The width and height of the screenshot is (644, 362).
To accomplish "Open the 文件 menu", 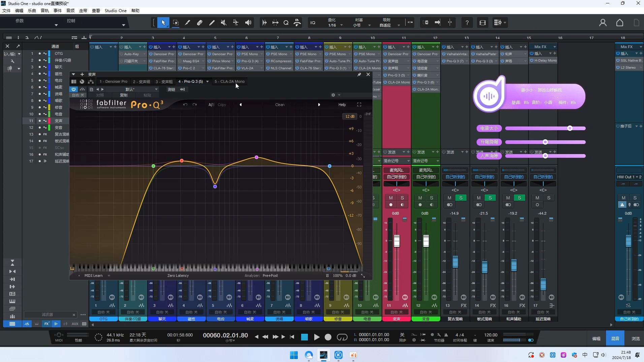I will 6,10.
